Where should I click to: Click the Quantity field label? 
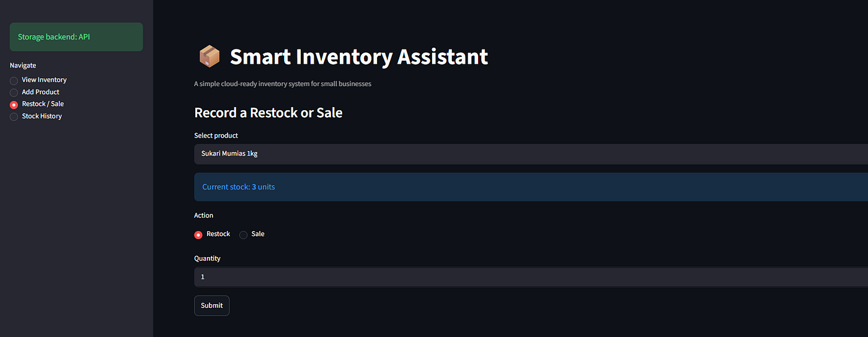[x=207, y=258]
